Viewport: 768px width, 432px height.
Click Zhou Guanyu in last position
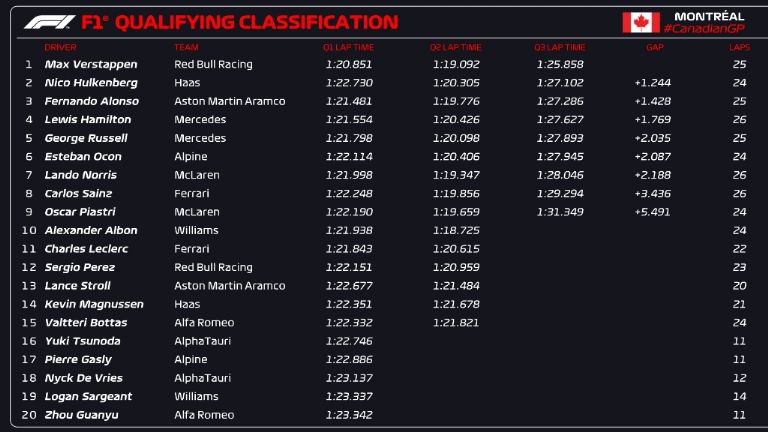coord(81,415)
